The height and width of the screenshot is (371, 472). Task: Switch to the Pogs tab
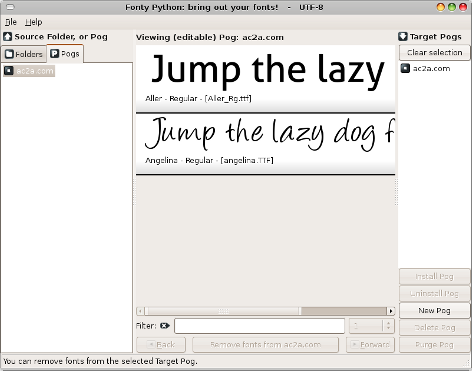[65, 54]
